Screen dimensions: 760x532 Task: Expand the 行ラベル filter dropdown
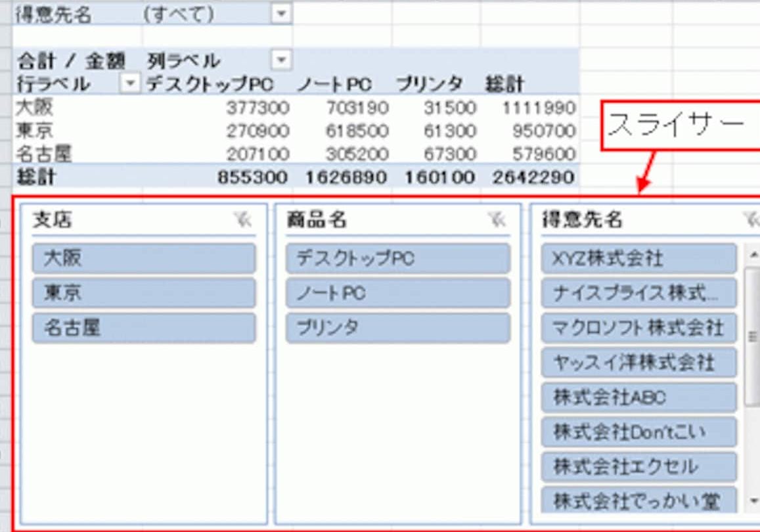tap(131, 83)
